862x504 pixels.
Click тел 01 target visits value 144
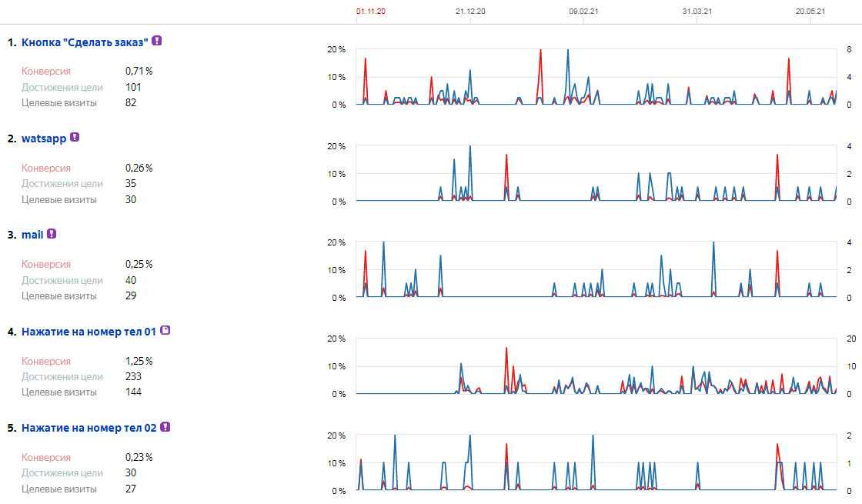pos(134,392)
